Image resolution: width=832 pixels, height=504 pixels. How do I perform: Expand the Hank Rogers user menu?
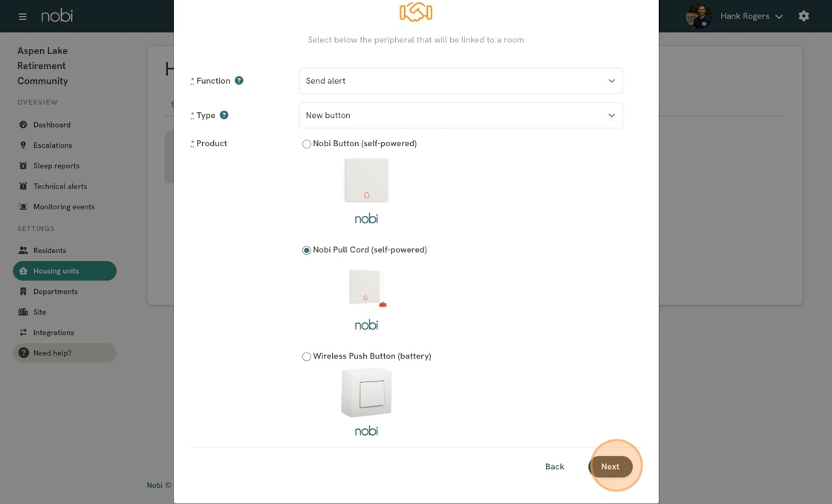coord(750,16)
